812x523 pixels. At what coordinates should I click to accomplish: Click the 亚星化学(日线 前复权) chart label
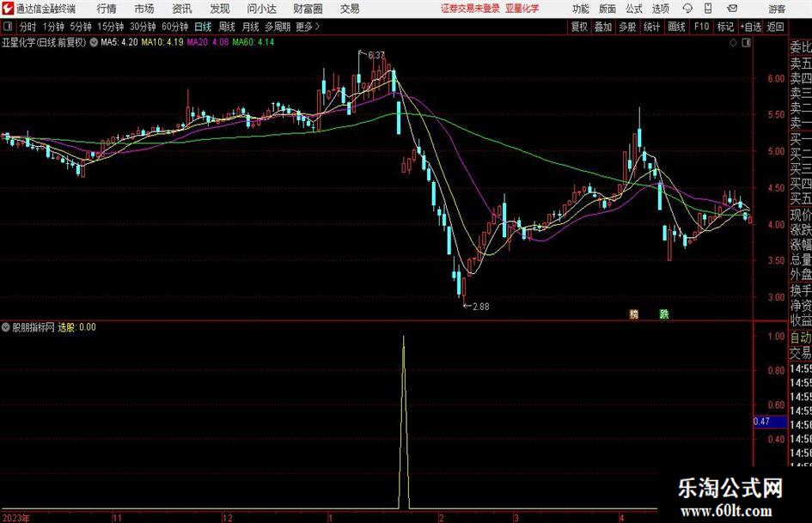(x=44, y=42)
